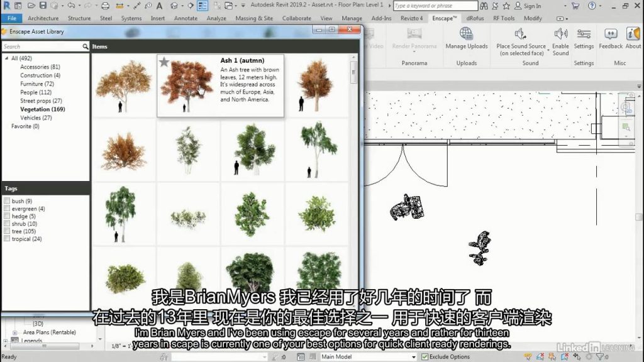Viewport: 644px width, 362px height.
Task: Check the tropical (24) tag checkbox
Action: coord(7,238)
